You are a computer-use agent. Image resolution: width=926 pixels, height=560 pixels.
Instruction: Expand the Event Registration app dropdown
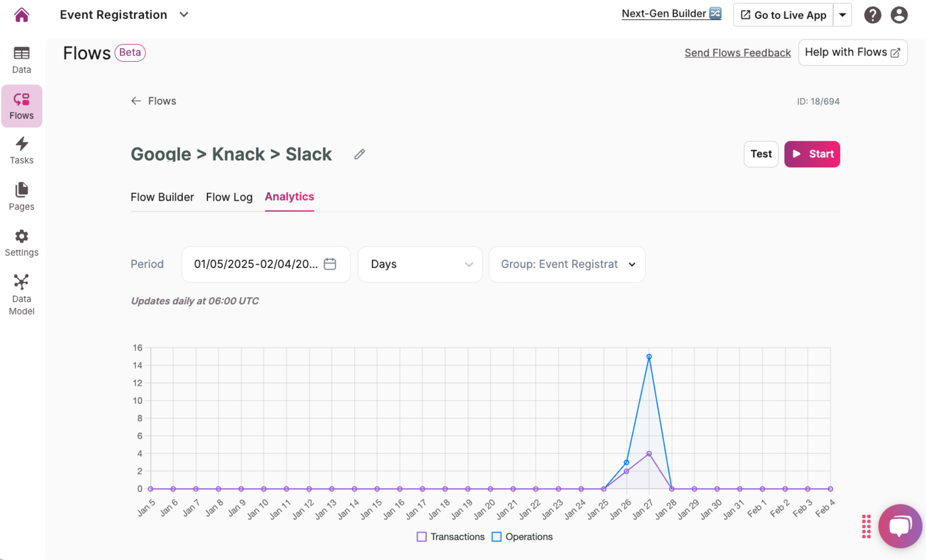tap(184, 15)
